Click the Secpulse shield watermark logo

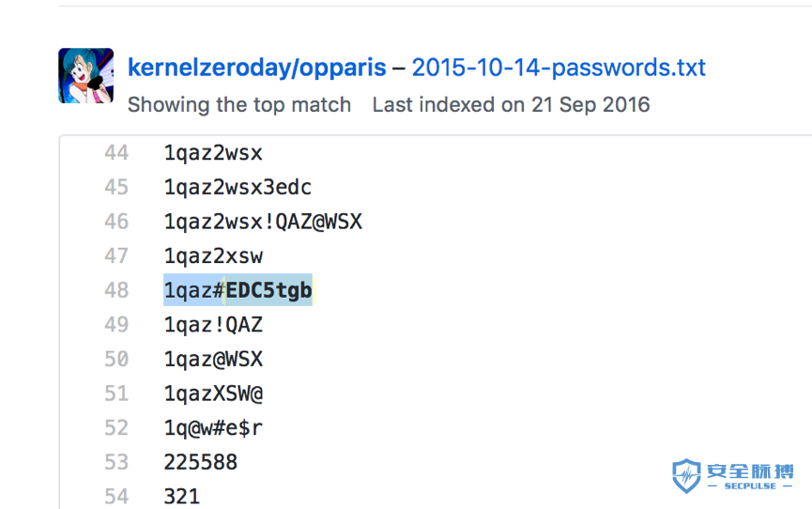(686, 475)
